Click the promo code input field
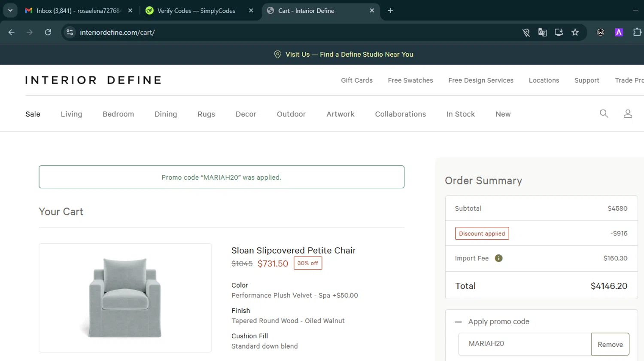Image resolution: width=644 pixels, height=361 pixels. point(525,344)
